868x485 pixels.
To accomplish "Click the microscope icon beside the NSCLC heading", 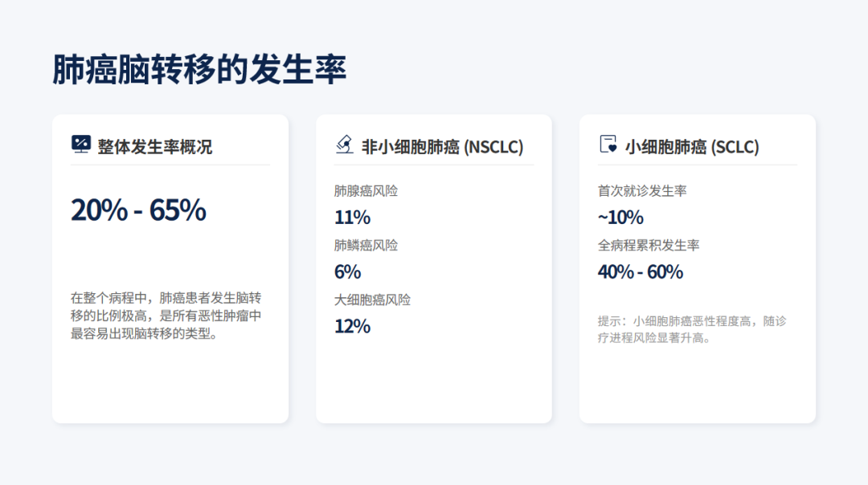I will [344, 145].
